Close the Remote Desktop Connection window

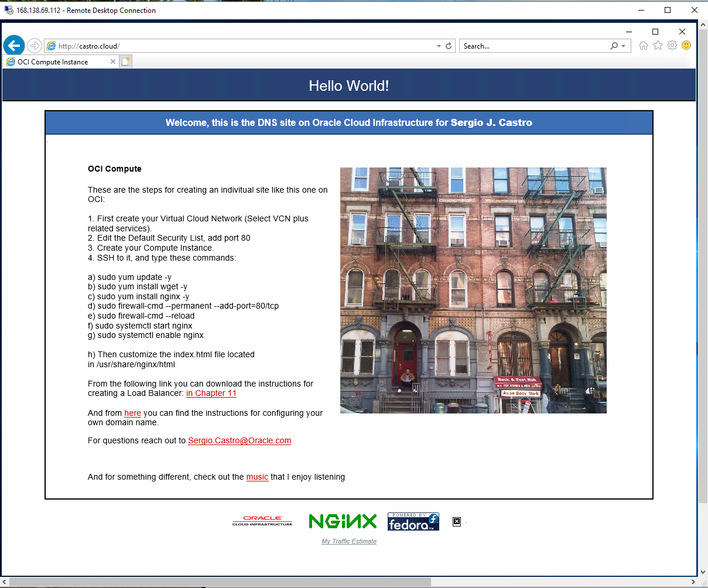tap(695, 10)
